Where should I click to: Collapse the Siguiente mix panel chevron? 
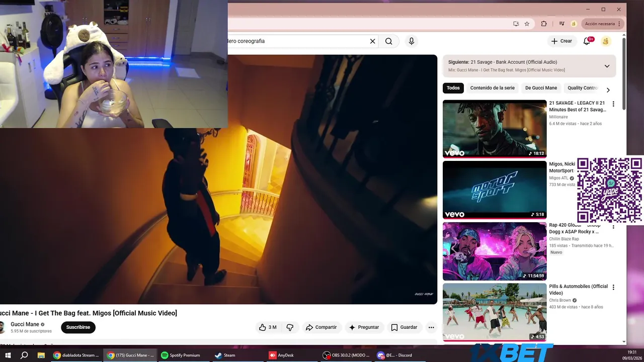click(x=607, y=66)
